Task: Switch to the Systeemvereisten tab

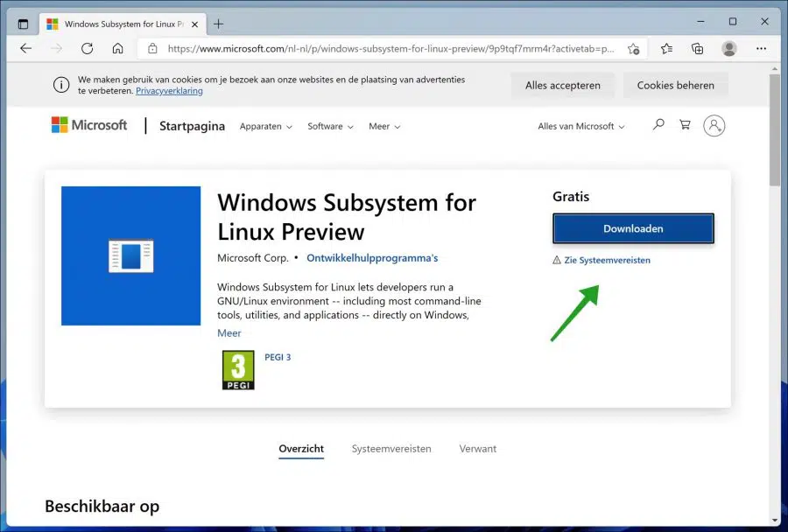Action: tap(391, 449)
